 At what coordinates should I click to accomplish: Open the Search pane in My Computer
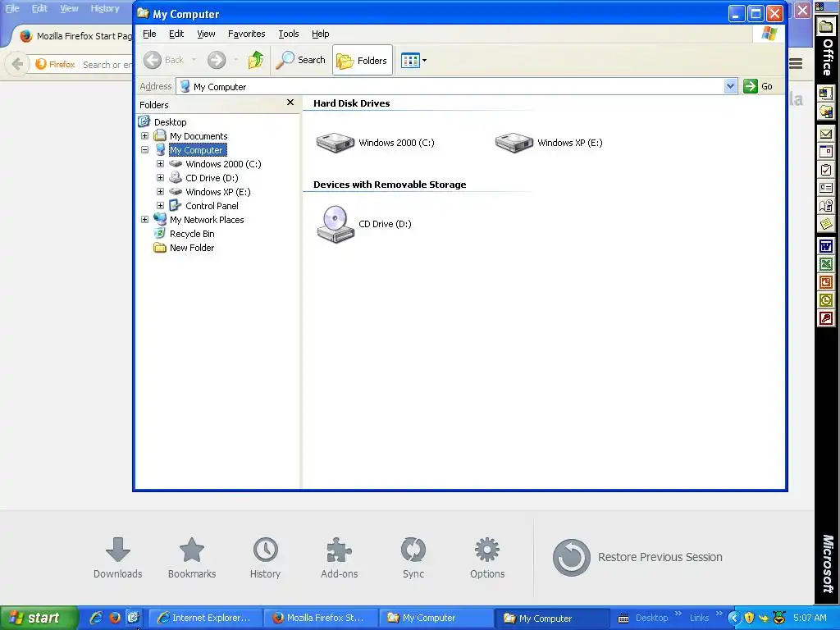point(300,60)
